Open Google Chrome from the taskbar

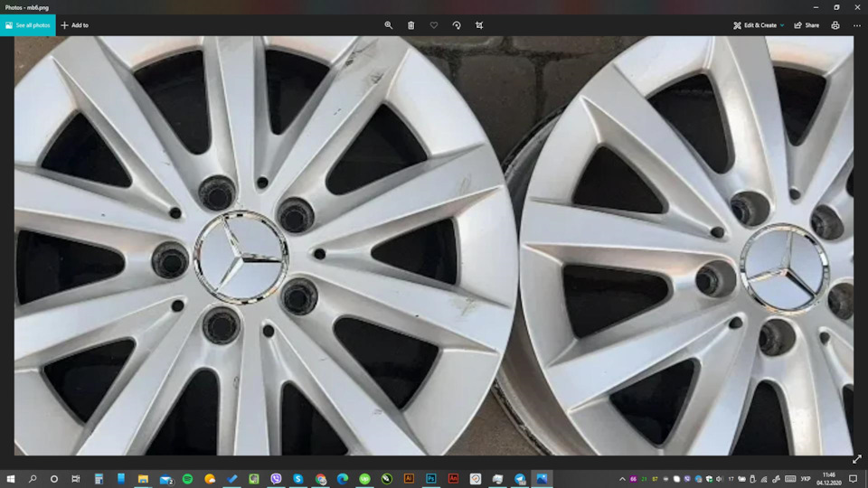320,479
